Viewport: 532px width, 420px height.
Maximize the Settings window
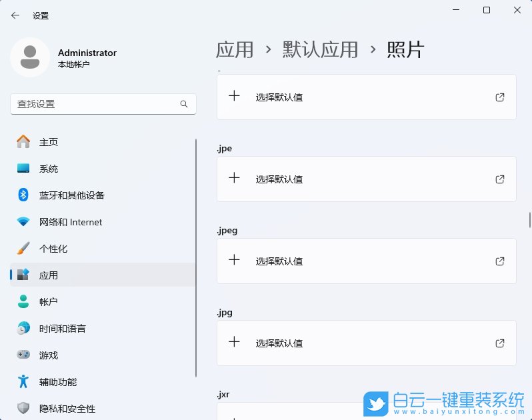pyautogui.click(x=487, y=10)
